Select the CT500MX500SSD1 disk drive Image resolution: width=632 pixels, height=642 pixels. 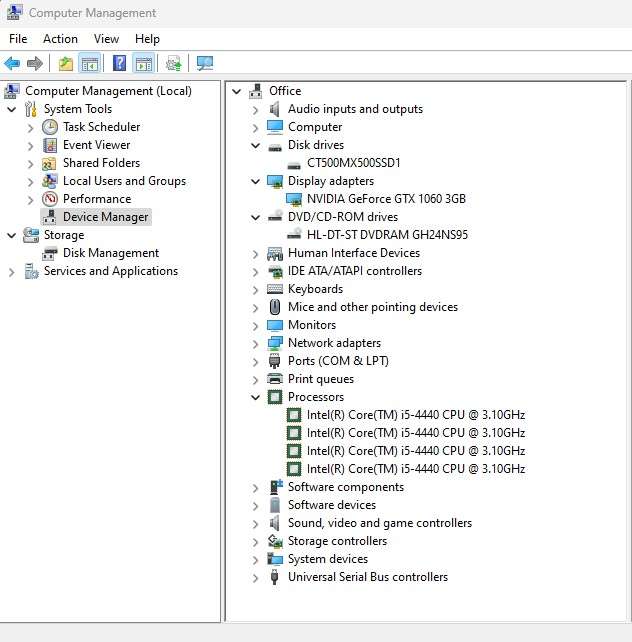point(354,163)
